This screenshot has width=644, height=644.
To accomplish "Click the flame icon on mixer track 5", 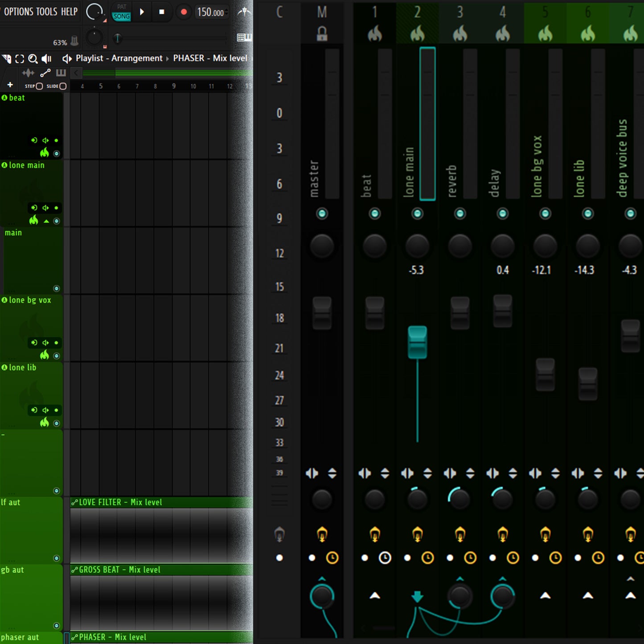I will [546, 33].
